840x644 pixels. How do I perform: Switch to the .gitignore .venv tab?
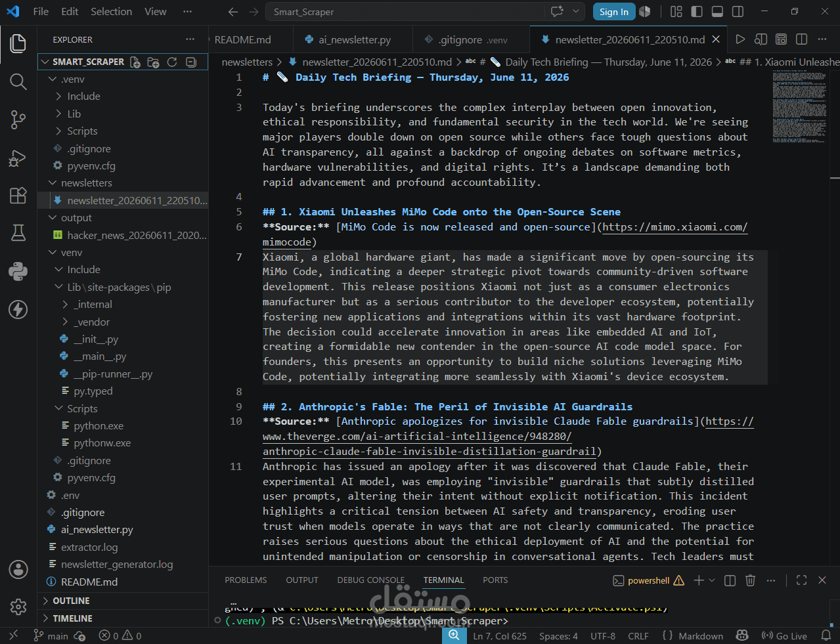tap(470, 39)
